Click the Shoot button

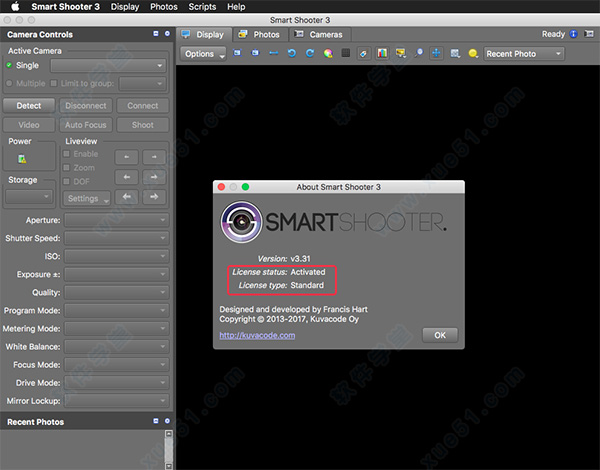[x=143, y=125]
